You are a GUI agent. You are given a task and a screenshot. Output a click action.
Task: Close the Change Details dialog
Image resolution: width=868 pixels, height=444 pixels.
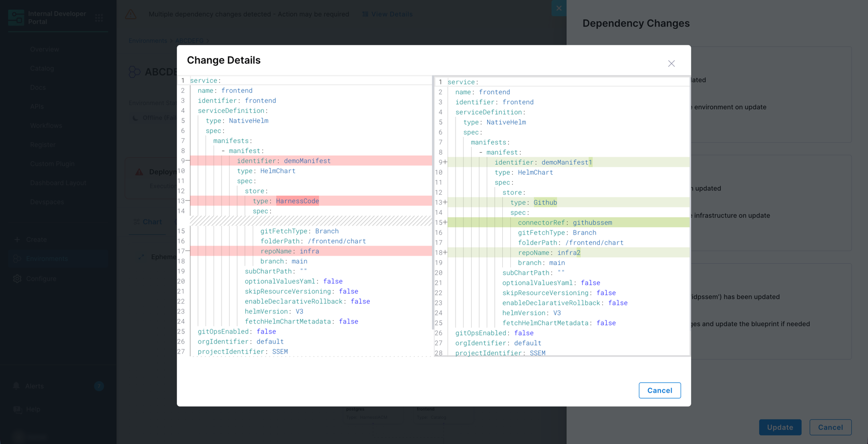(671, 63)
